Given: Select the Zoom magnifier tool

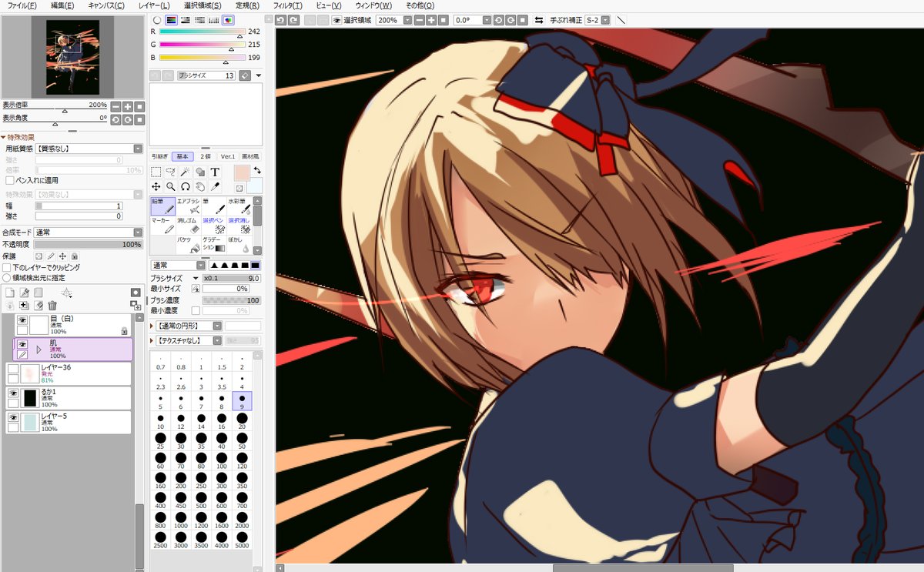Looking at the screenshot, I should coord(171,186).
